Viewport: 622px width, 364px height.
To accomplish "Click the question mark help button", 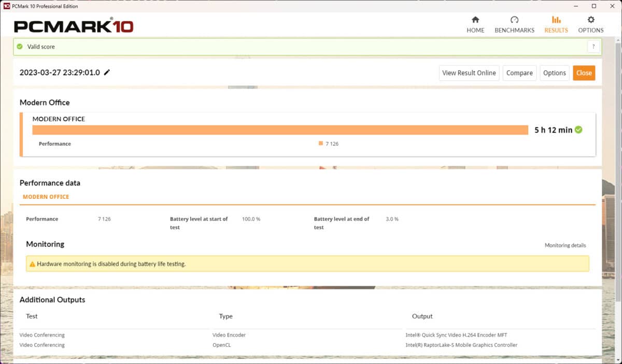I will 593,47.
